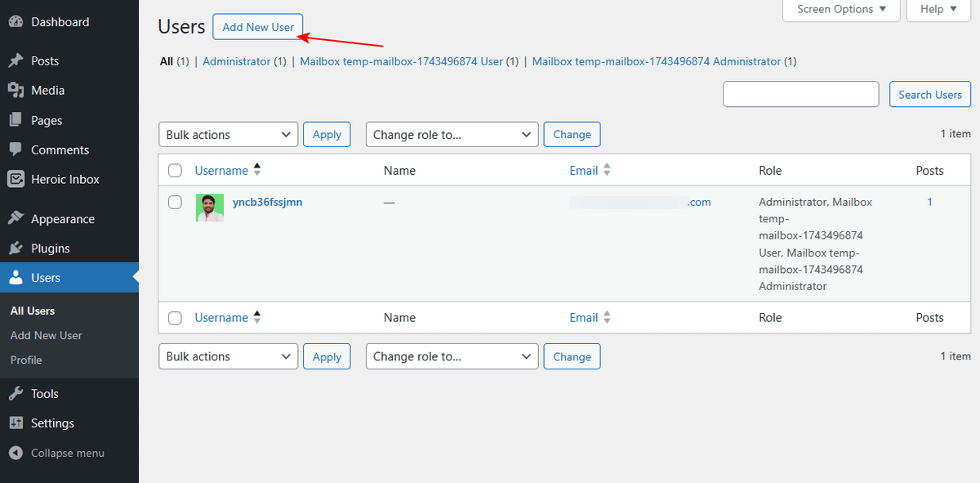Click the user's email address link
This screenshot has height=483, width=980.
pyautogui.click(x=640, y=202)
